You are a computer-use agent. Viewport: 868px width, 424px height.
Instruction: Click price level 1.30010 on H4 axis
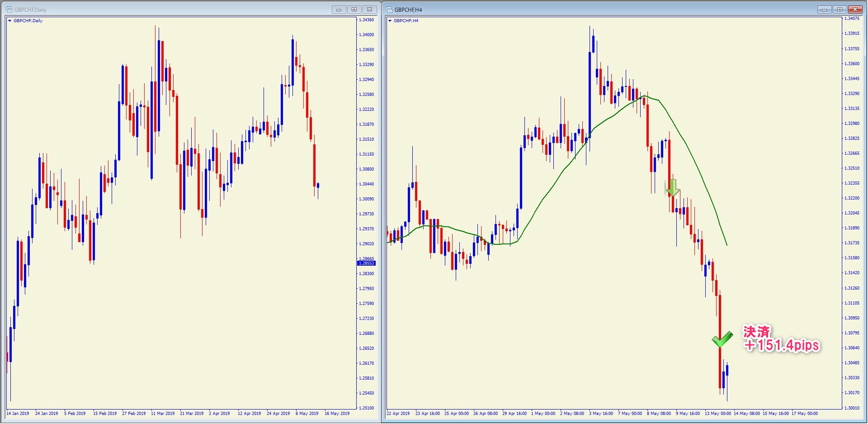coord(852,408)
